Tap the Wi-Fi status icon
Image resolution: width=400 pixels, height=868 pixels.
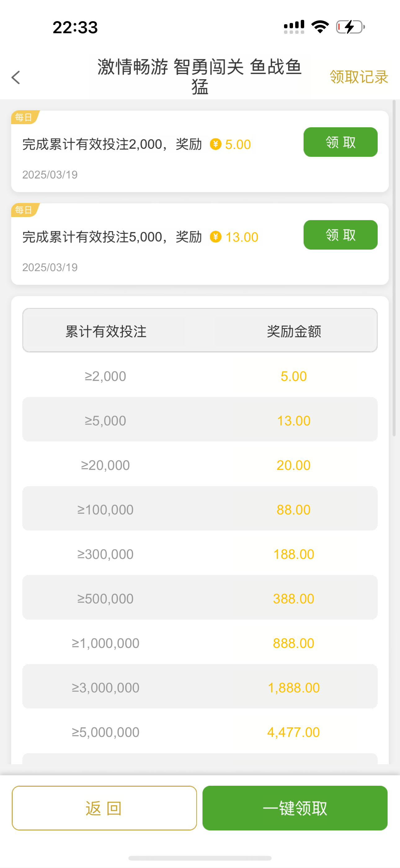point(320,27)
